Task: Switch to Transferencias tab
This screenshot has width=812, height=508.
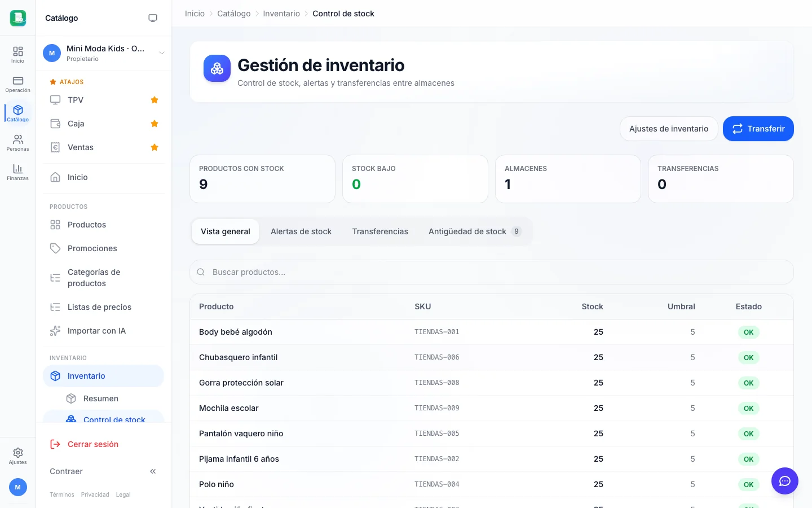Action: point(380,231)
